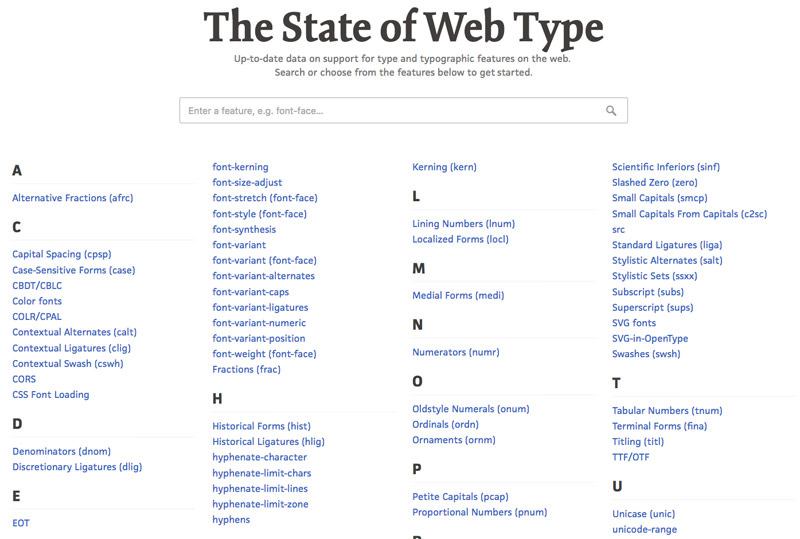The height and width of the screenshot is (539, 800).
Task: Open the CSS Font Loading link
Action: [50, 395]
